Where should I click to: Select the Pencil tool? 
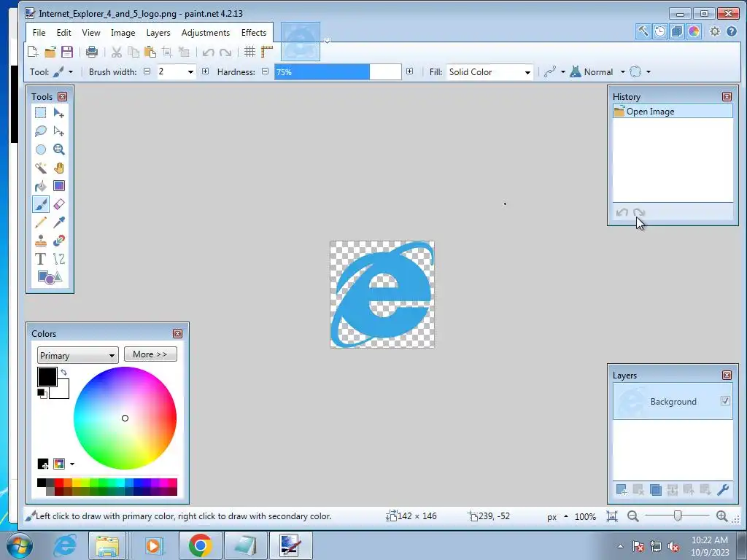(41, 222)
